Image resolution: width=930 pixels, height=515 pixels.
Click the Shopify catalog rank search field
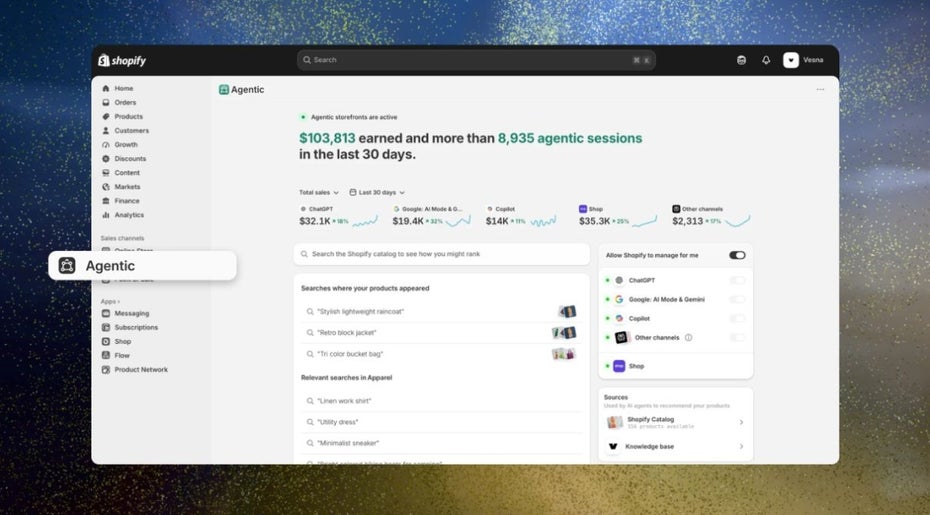pyautogui.click(x=442, y=254)
